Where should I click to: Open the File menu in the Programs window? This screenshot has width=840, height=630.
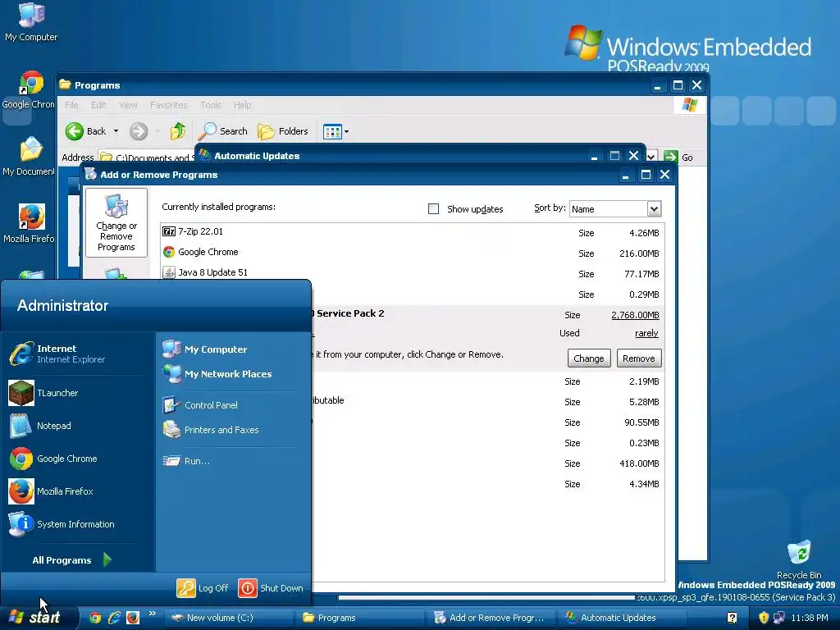[x=72, y=105]
